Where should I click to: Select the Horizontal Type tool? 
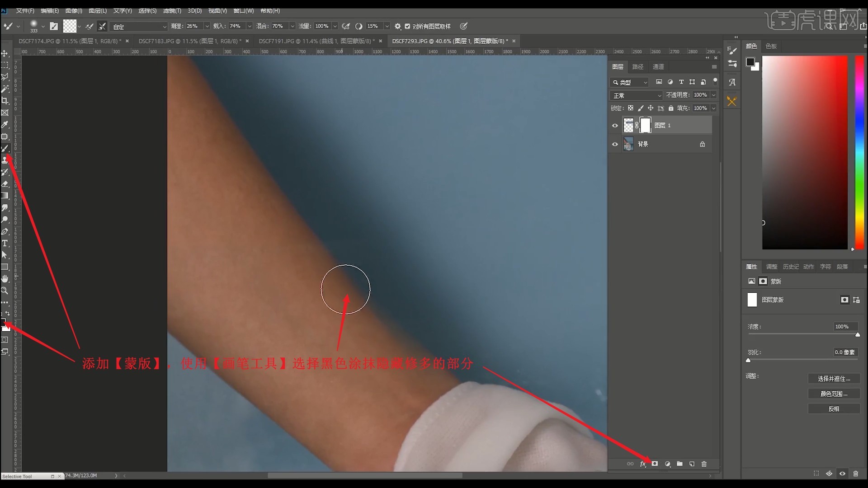[x=5, y=243]
